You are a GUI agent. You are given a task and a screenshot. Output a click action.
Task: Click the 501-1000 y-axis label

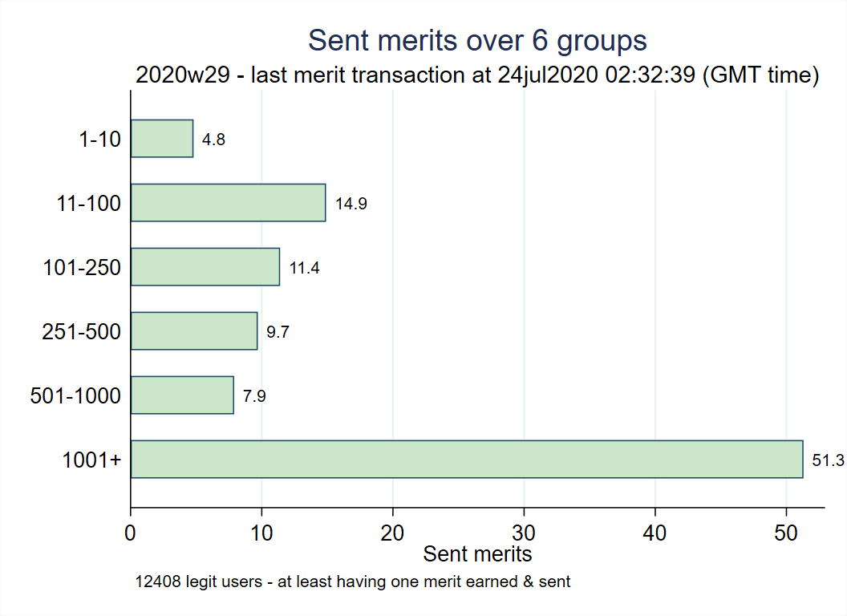click(75, 396)
